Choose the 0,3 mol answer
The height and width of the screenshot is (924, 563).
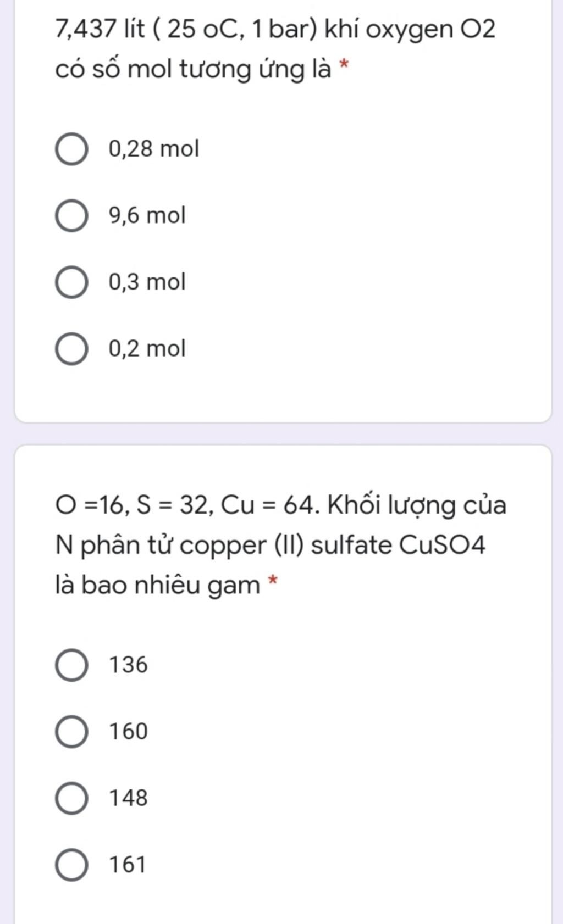(71, 282)
